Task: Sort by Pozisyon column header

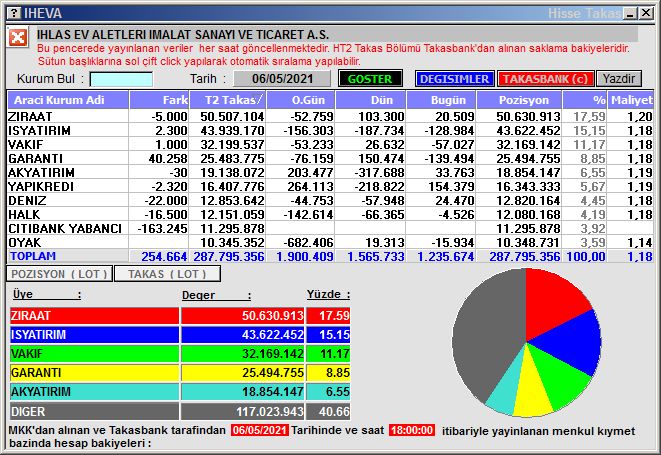Action: pos(519,100)
